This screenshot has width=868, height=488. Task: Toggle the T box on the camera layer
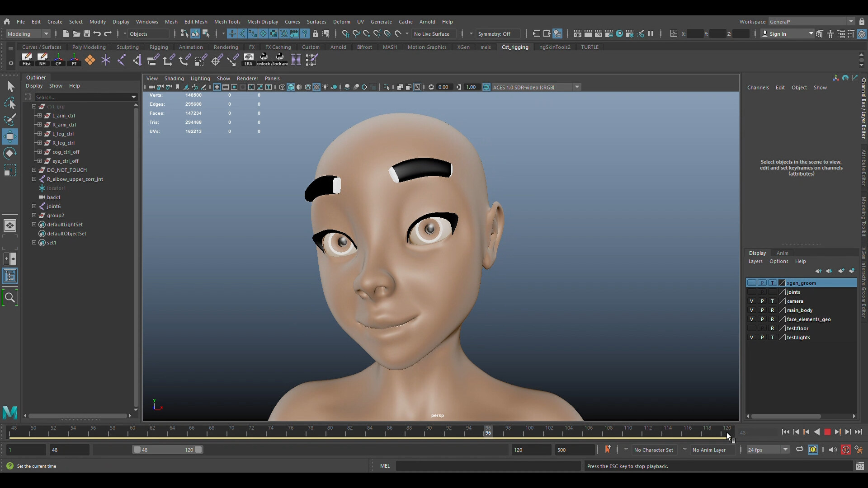pos(772,301)
